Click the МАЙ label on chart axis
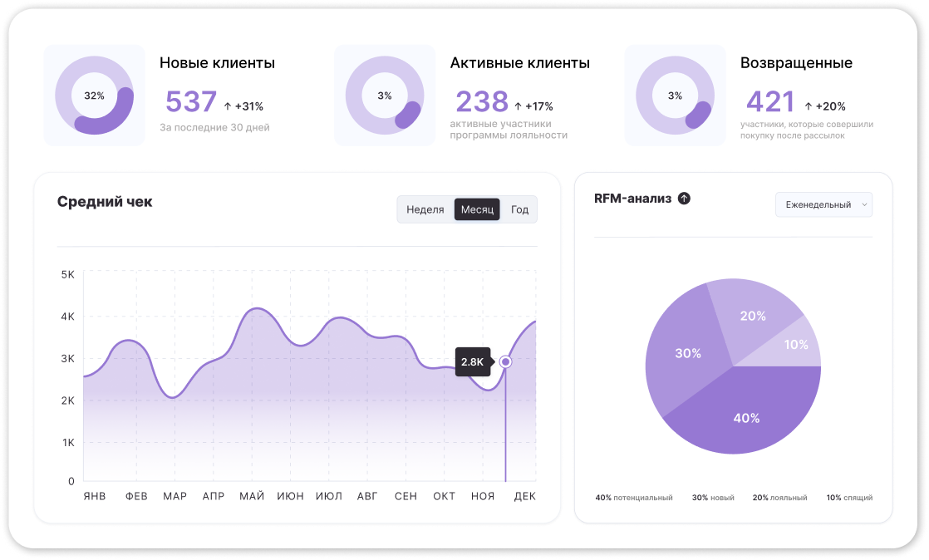 pos(251,496)
